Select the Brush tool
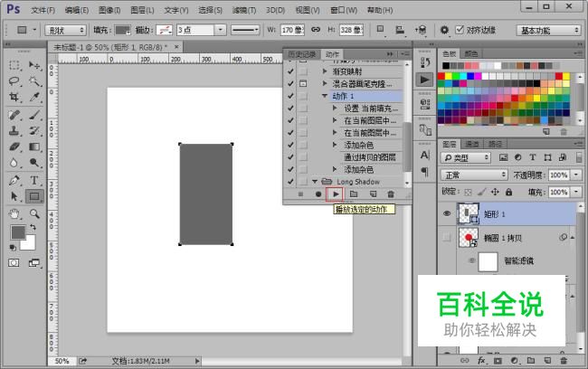The height and width of the screenshot is (369, 588). point(34,115)
